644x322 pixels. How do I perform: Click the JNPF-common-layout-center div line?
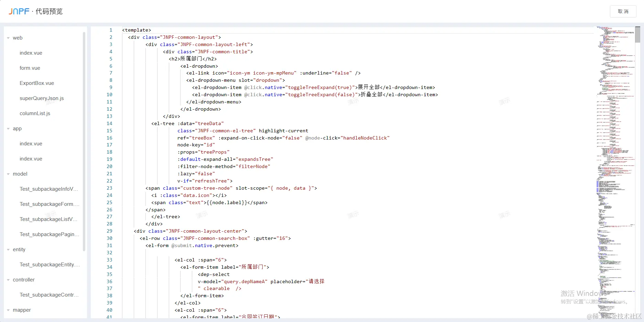coord(190,231)
